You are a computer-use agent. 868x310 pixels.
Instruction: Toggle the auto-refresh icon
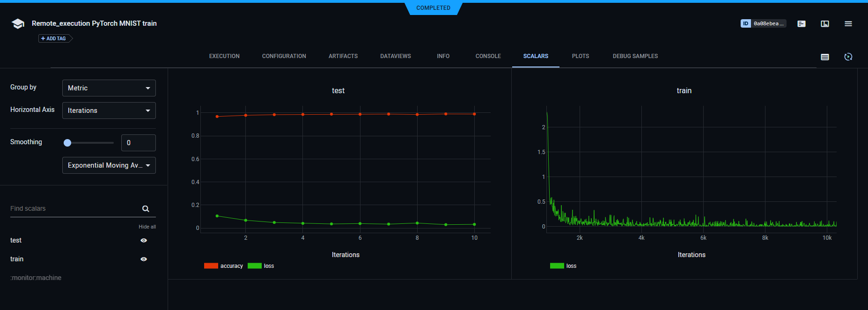848,57
